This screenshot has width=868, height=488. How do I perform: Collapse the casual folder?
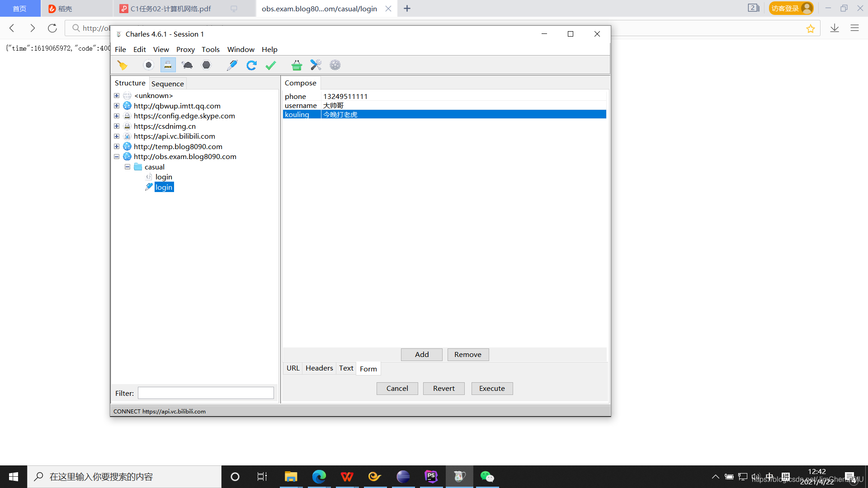(x=127, y=167)
